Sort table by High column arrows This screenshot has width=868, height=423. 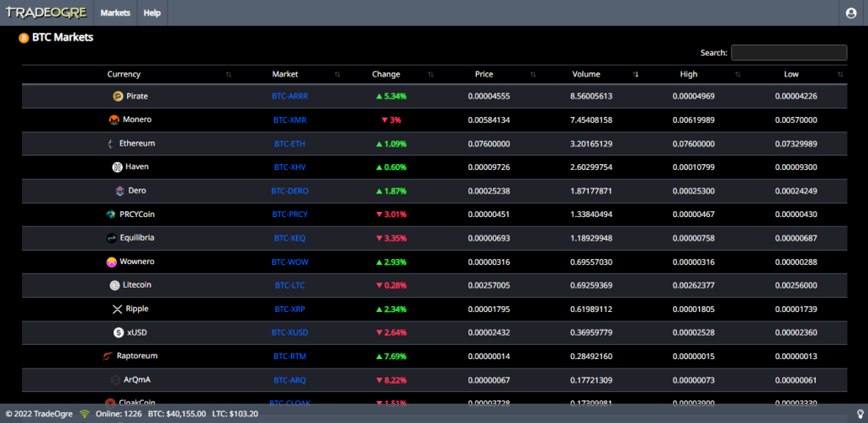tap(738, 74)
